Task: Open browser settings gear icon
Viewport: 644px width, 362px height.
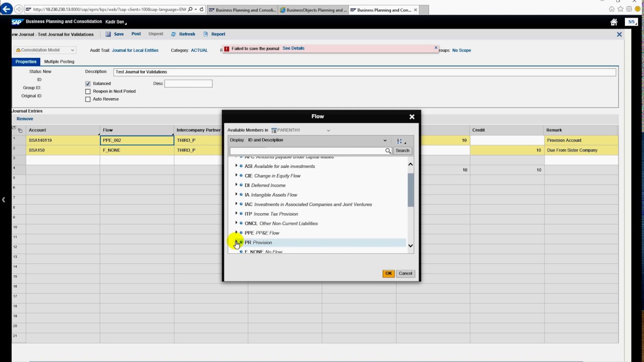Action: 629,9
